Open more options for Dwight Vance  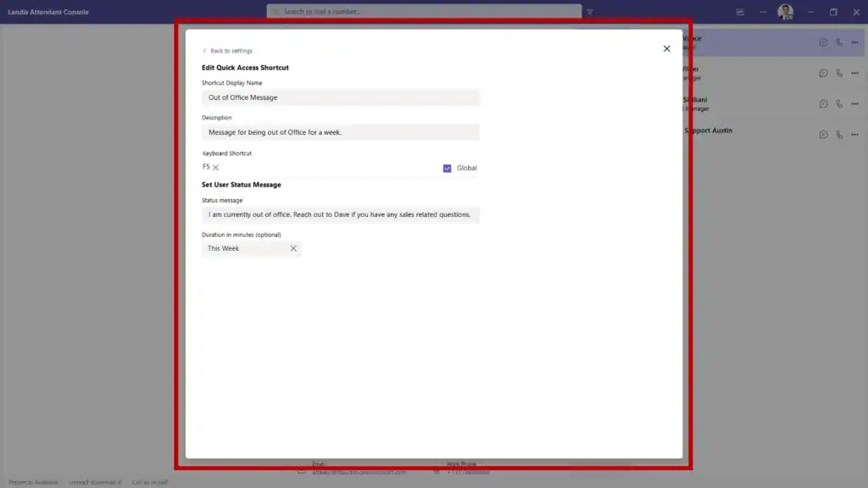(x=854, y=42)
